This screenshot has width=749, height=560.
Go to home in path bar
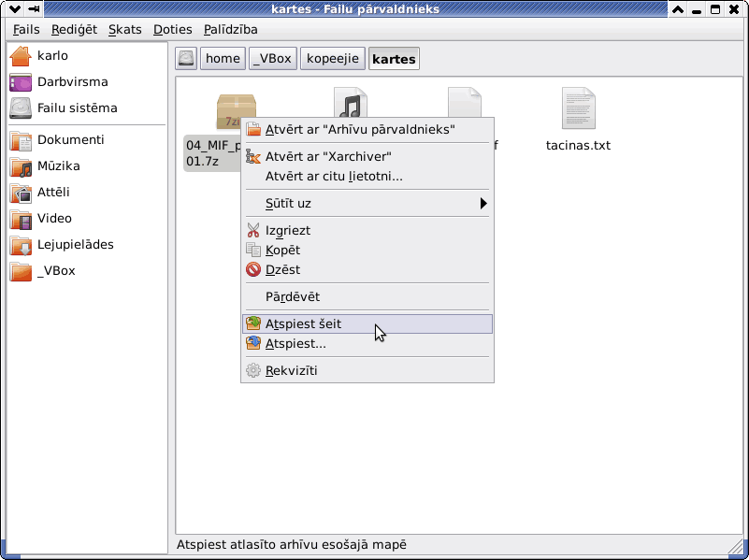coord(223,59)
